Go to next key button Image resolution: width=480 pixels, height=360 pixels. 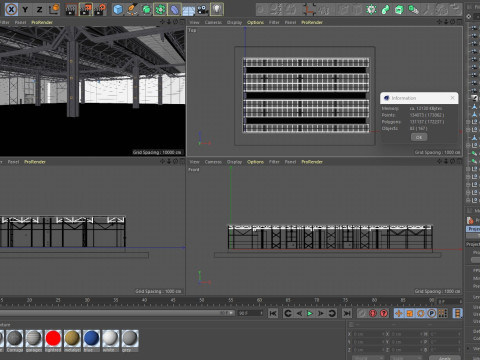coord(332,313)
